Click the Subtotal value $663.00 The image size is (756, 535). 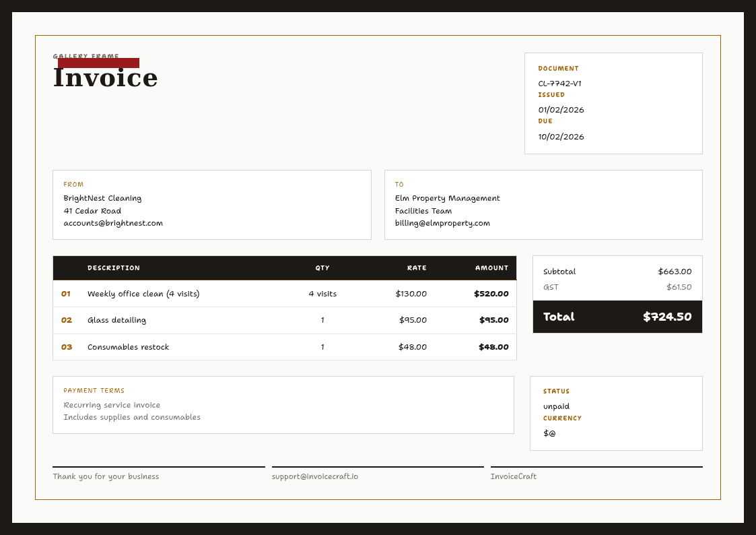[x=675, y=272]
